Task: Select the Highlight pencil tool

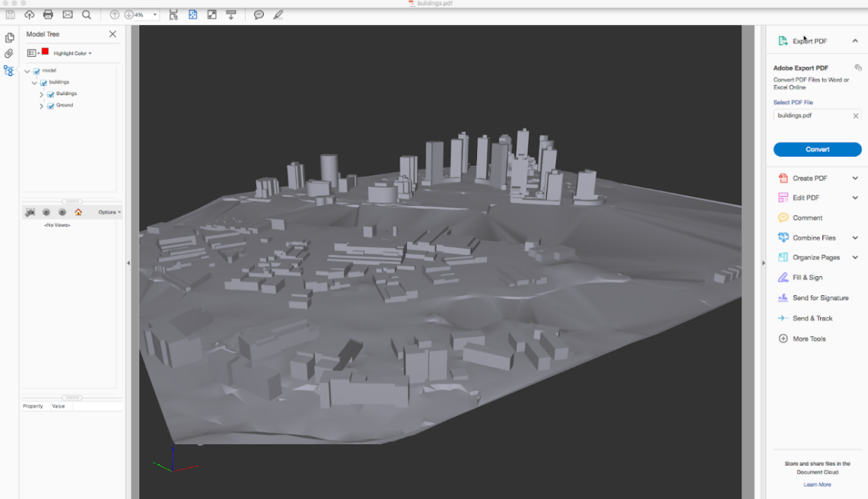Action: [x=278, y=14]
